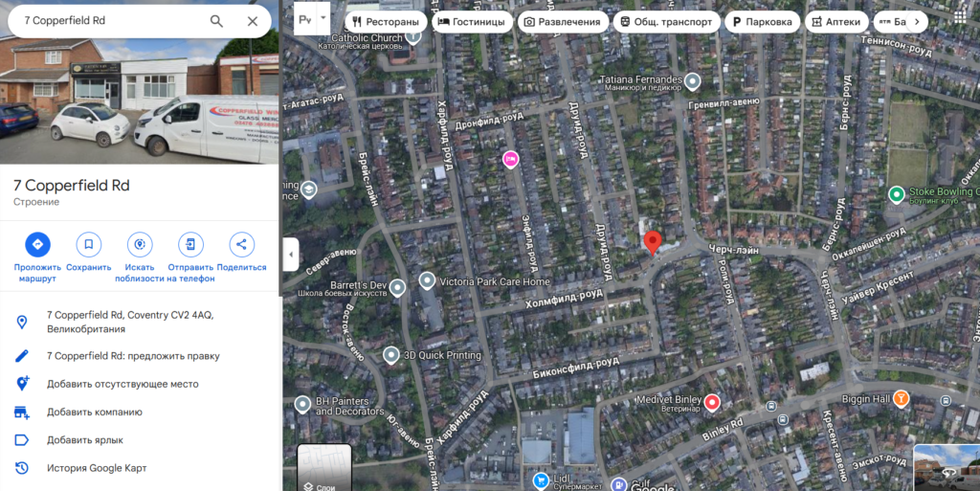Screen dimensions: 980x491
Task: Click the Парковка filter chip
Action: 762,22
